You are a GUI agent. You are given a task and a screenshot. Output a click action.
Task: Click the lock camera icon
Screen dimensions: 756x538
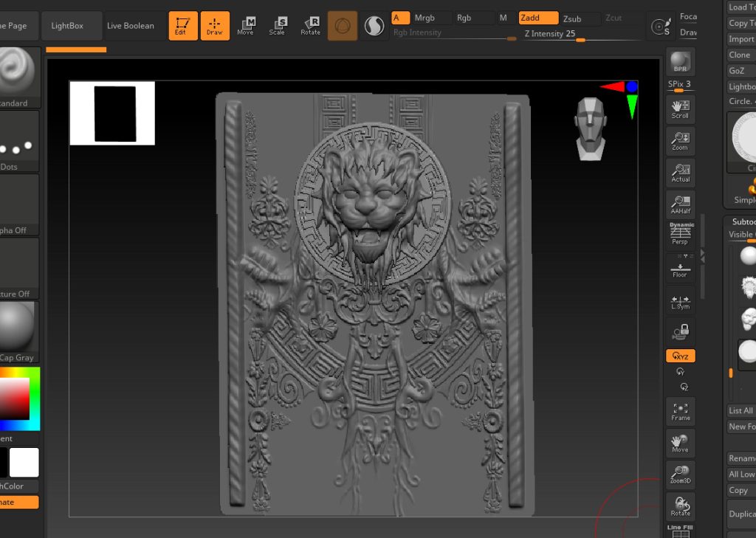pos(680,331)
